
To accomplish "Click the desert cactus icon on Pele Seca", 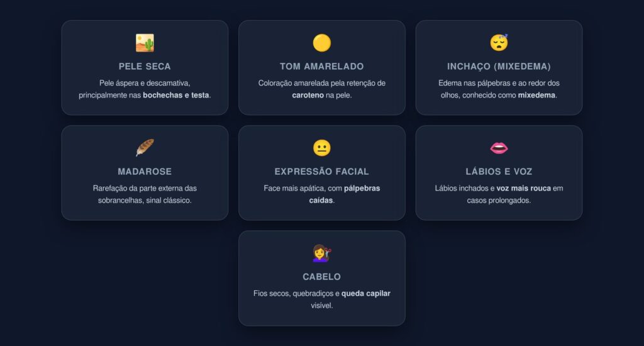I will [x=145, y=43].
